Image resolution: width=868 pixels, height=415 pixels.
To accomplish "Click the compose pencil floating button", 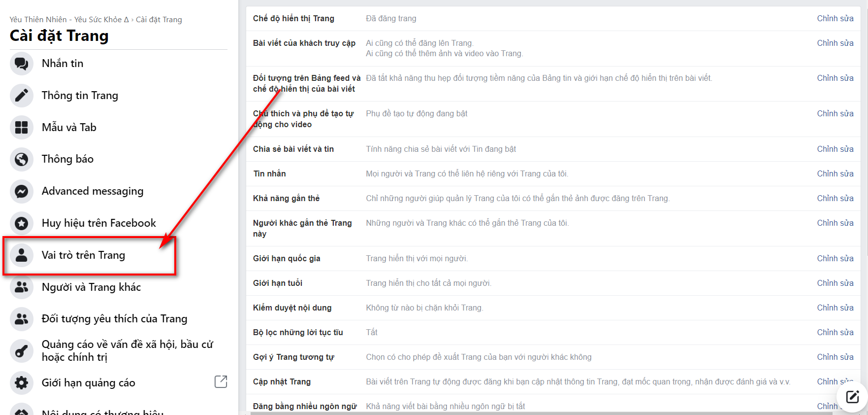I will pyautogui.click(x=852, y=397).
